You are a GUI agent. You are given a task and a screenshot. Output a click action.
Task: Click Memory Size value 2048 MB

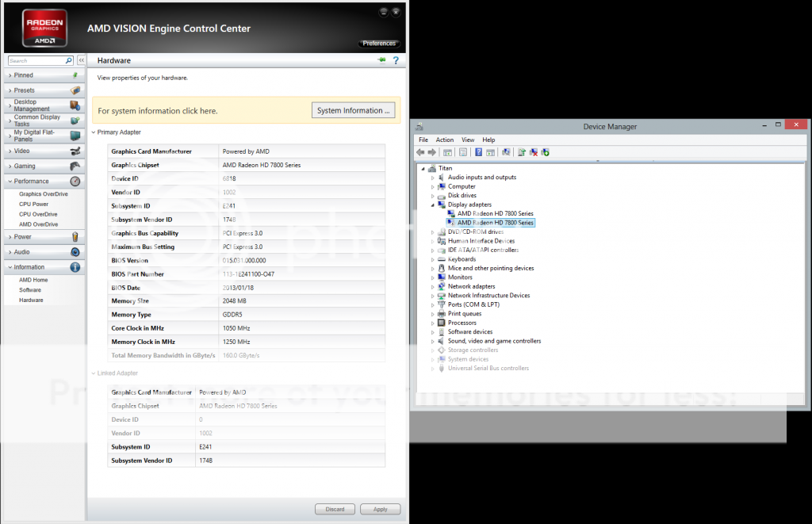click(x=234, y=300)
